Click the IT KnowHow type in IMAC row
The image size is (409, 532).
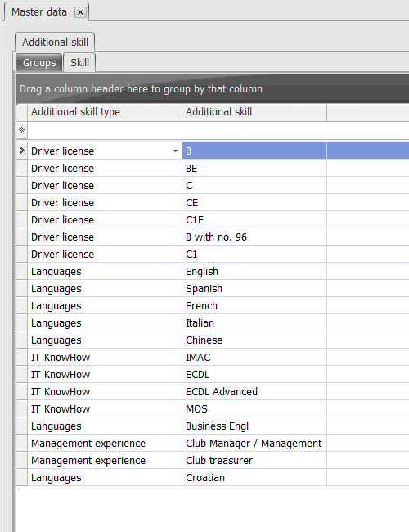coord(105,358)
